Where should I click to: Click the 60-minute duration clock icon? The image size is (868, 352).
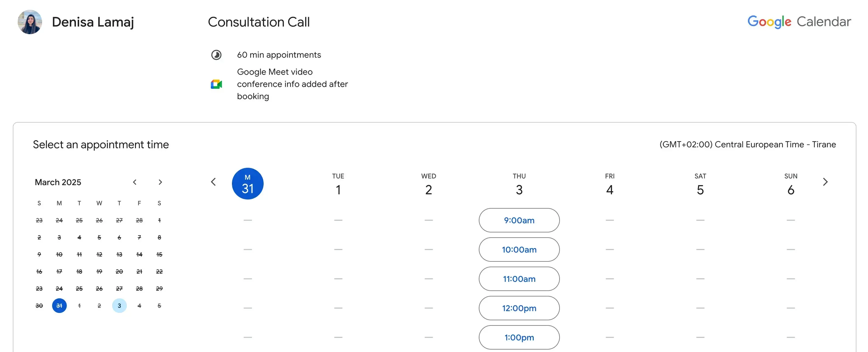217,55
